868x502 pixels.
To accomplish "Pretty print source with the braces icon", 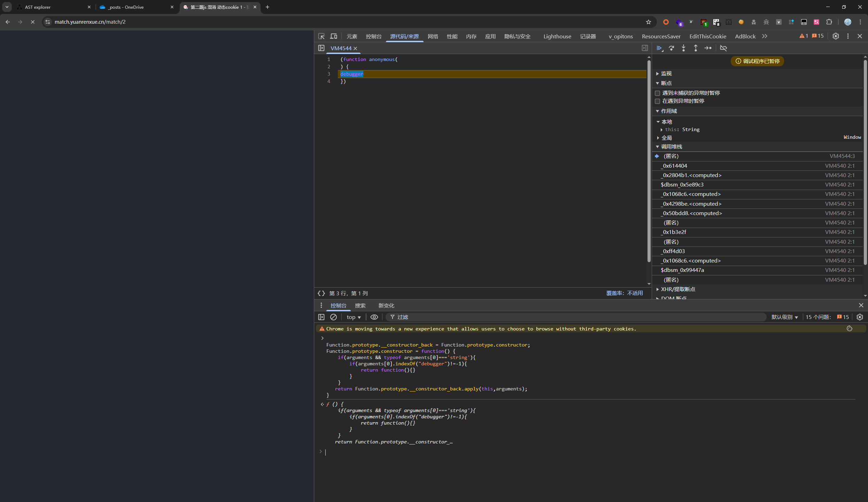I will 321,293.
